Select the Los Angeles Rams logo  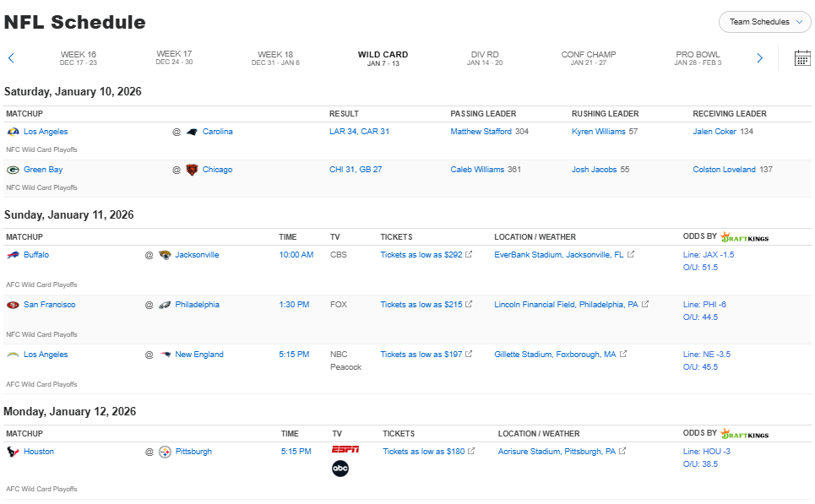tap(13, 131)
